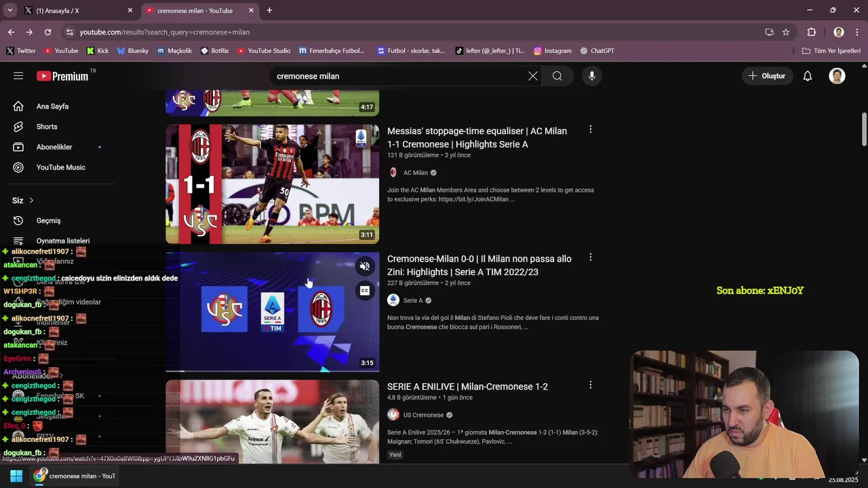868x488 pixels.
Task: Open the Twitter bookmark
Action: 21,51
